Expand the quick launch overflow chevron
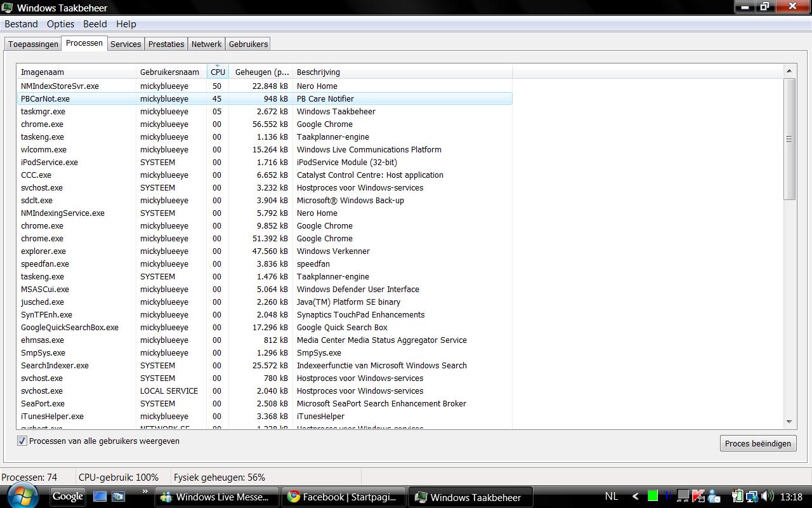The image size is (812, 508). click(145, 491)
